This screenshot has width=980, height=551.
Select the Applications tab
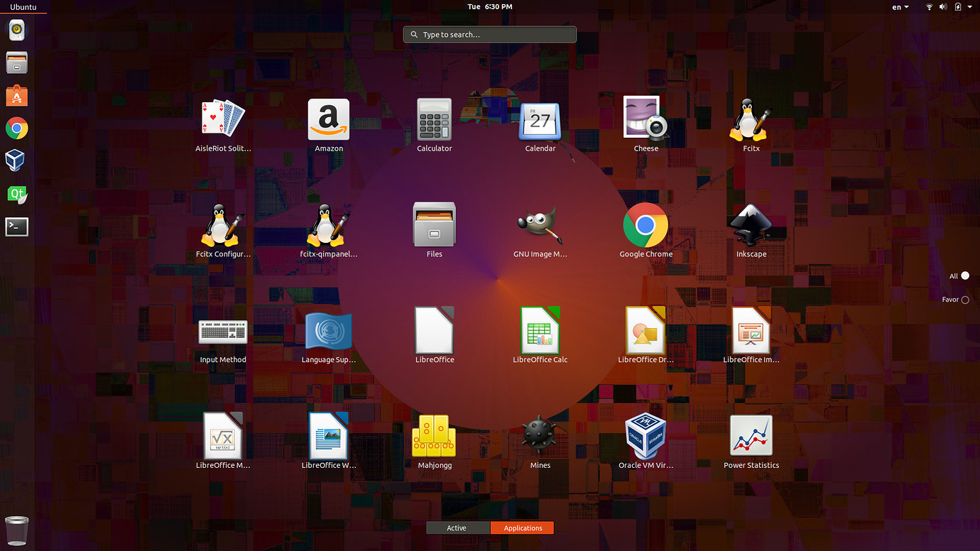pos(522,528)
